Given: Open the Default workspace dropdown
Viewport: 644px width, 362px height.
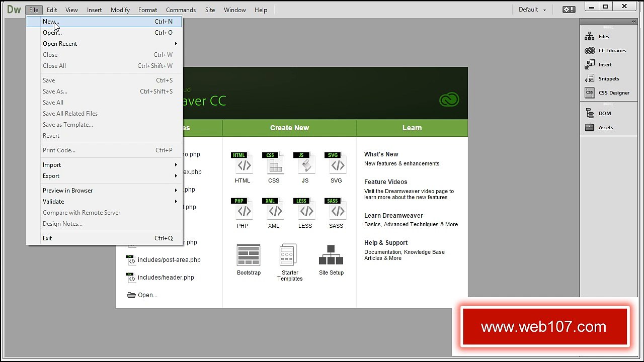Looking at the screenshot, I should click(532, 10).
